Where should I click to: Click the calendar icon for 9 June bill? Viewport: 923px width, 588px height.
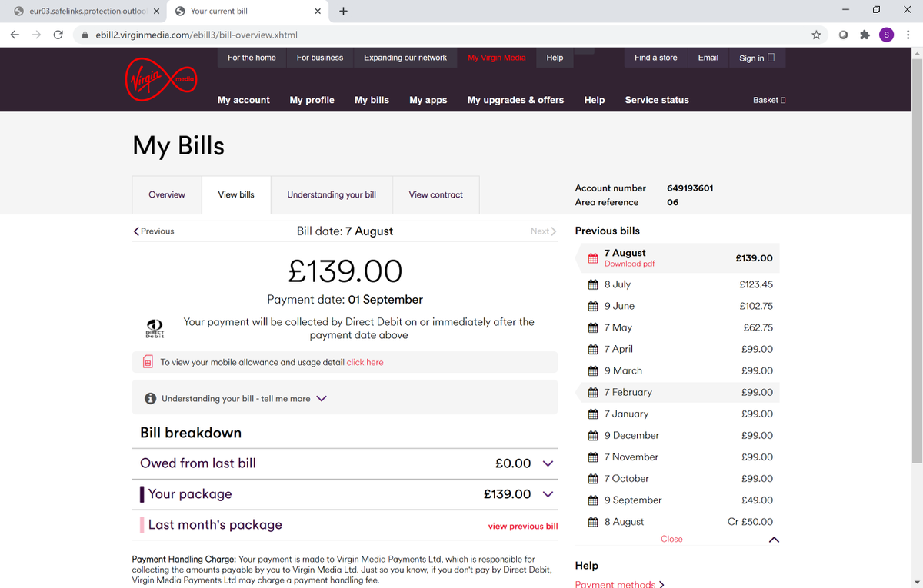(593, 306)
